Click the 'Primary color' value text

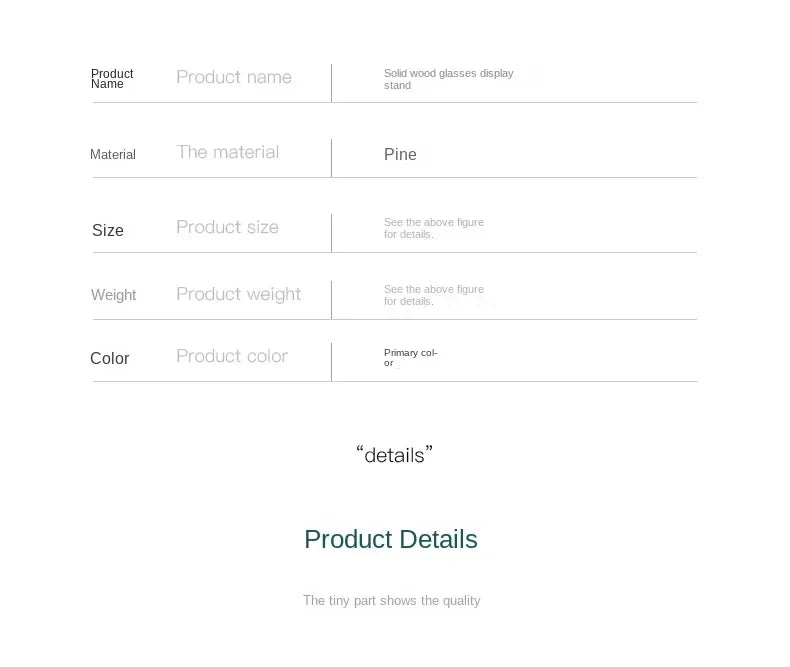click(411, 358)
